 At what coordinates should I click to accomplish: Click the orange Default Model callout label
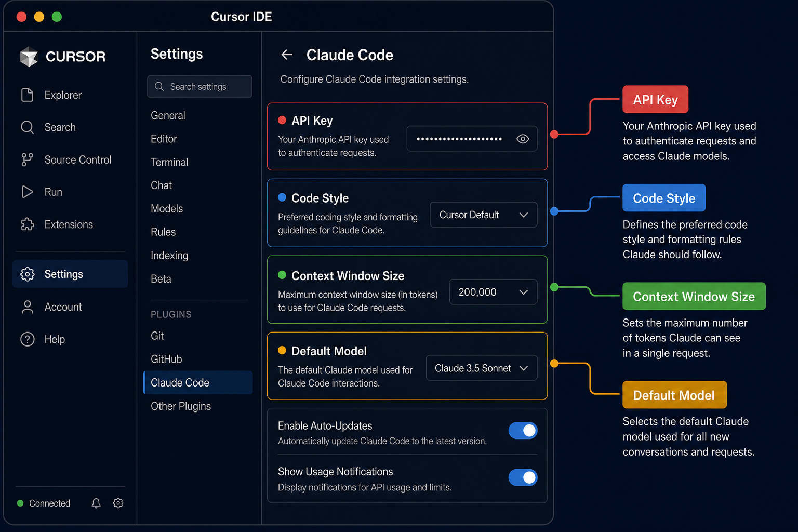click(674, 395)
